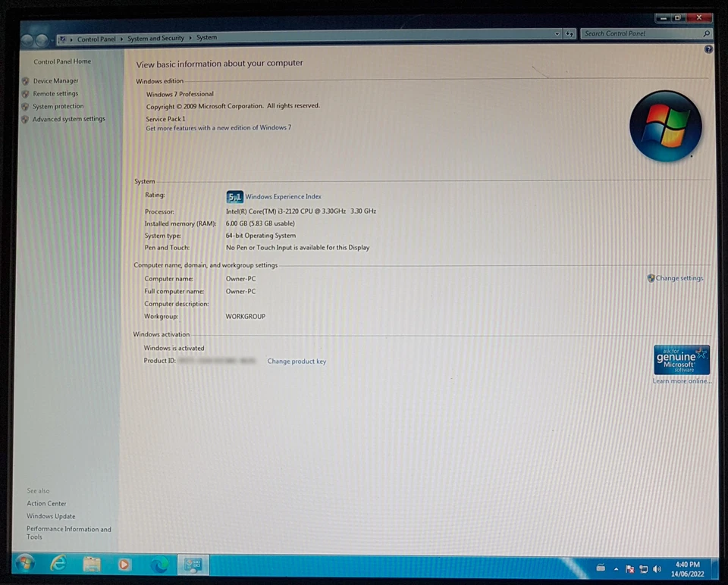This screenshot has height=585, width=728.
Task: Click the genuine Microsoft software badge
Action: tap(680, 358)
